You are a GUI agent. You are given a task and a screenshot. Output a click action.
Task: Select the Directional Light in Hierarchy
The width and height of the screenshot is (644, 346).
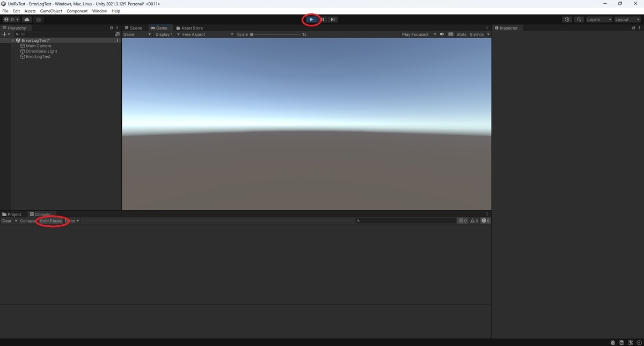pyautogui.click(x=41, y=51)
